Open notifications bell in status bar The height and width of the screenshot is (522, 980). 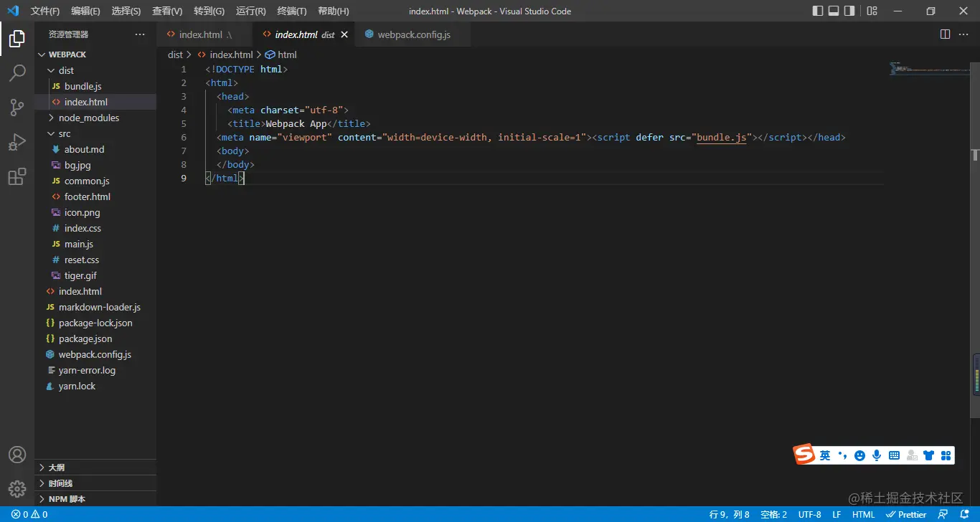click(x=963, y=514)
